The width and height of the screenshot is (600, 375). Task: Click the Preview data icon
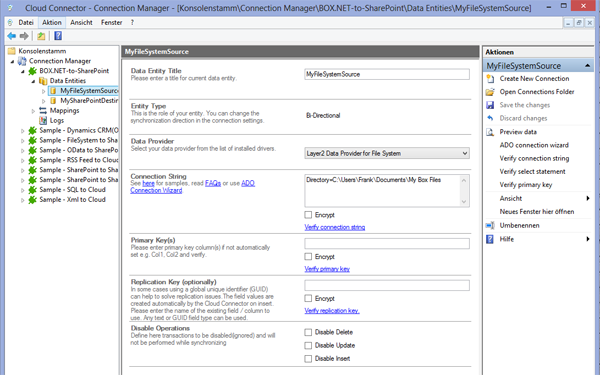[x=490, y=132]
